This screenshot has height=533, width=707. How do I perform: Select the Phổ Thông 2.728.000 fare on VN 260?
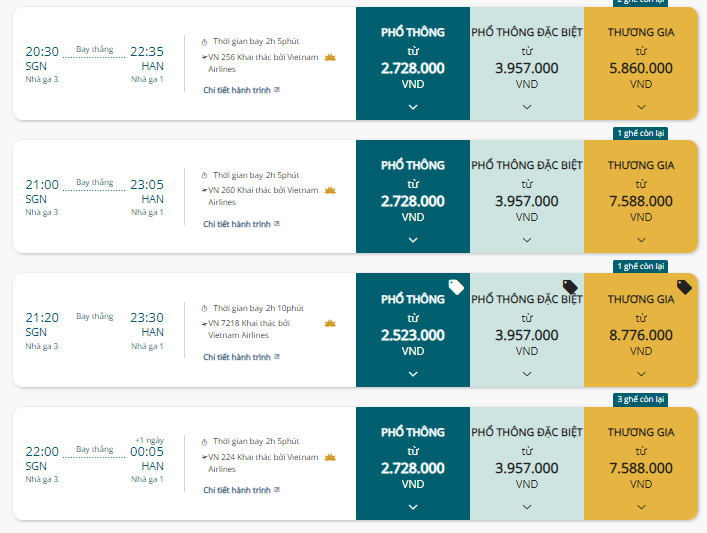tap(413, 197)
